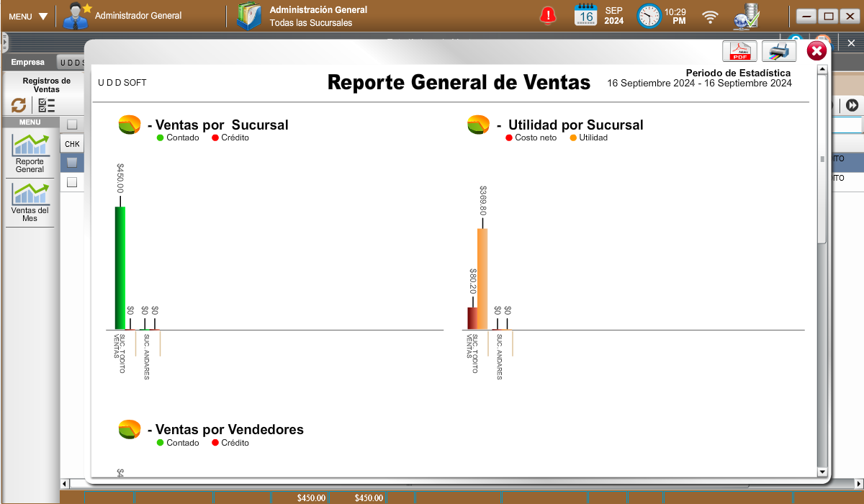Toggle the checkbox in the highlighted row
The image size is (864, 504).
[72, 163]
